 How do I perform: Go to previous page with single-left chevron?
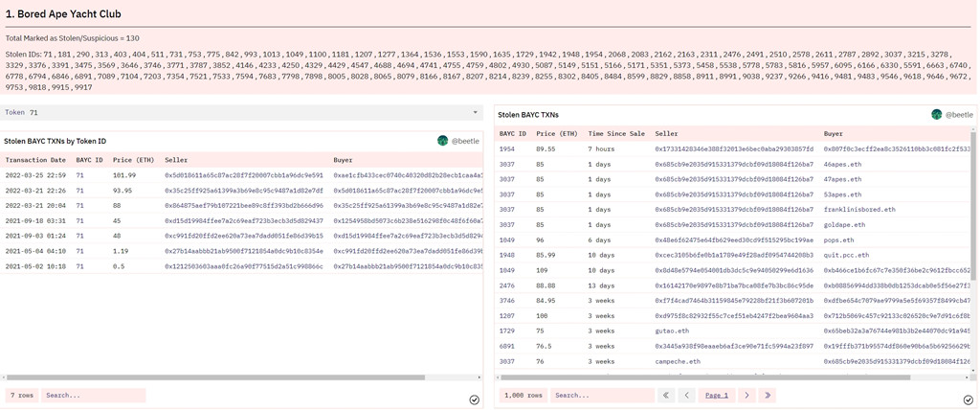[687, 395]
